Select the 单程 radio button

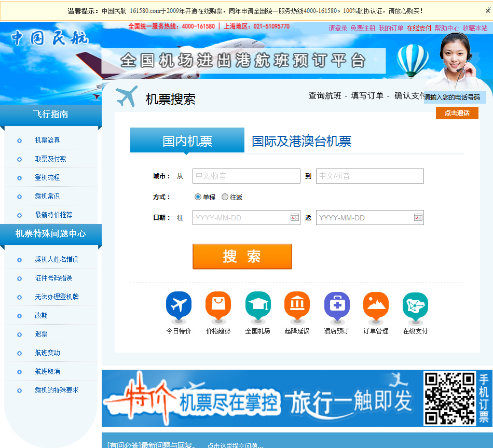198,197
